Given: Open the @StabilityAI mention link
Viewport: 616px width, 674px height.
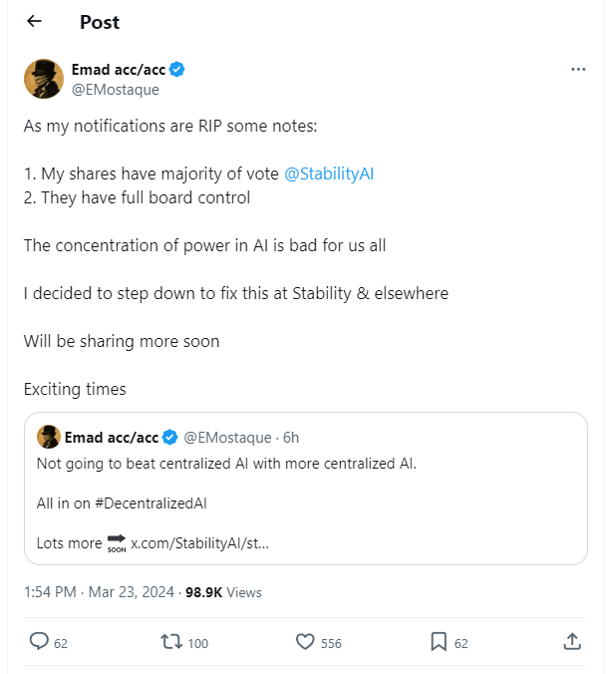Looking at the screenshot, I should tap(329, 173).
